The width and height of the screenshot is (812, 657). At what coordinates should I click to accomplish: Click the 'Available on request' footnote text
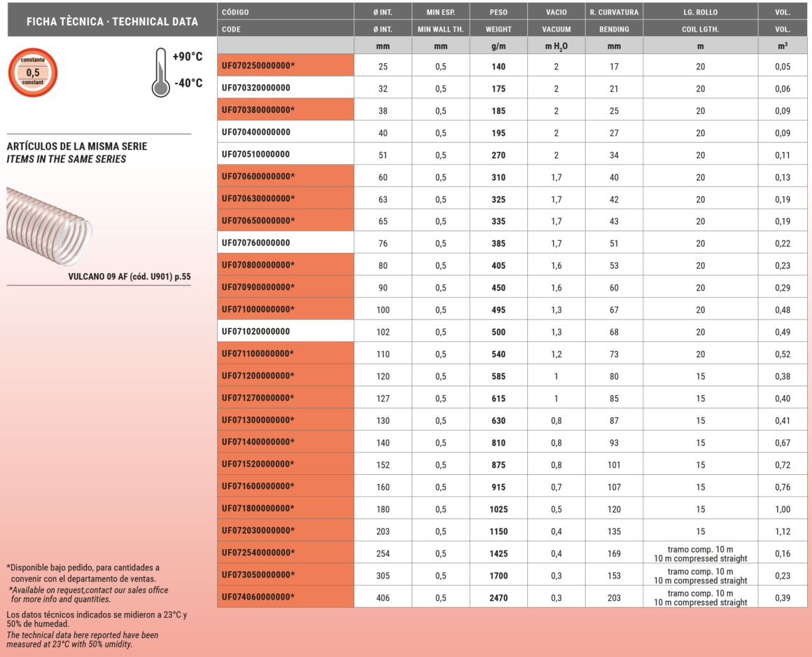click(87, 595)
